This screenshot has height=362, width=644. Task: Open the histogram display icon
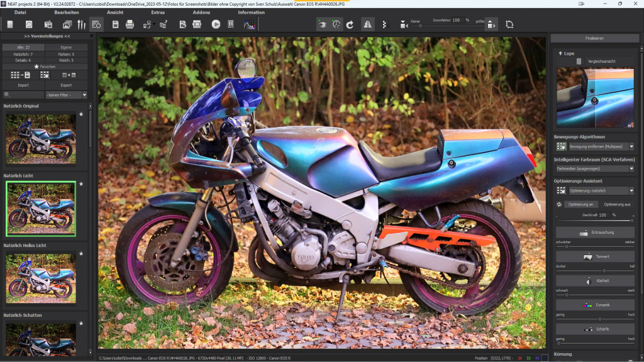(x=250, y=25)
